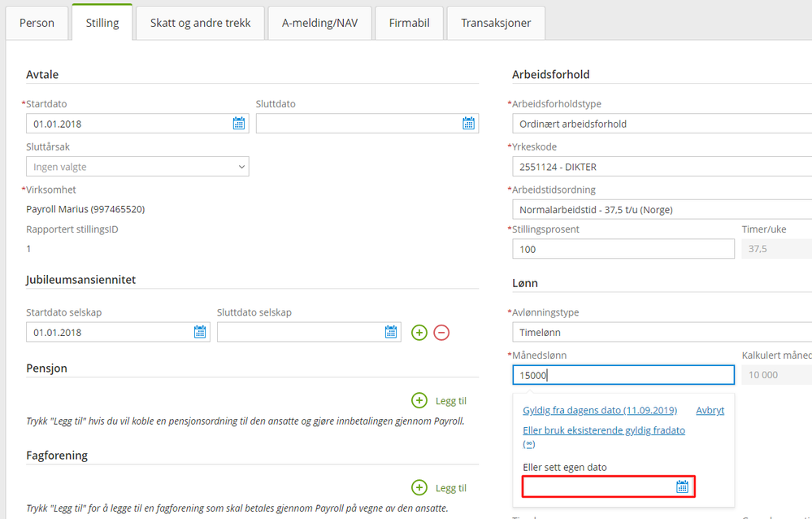Click plus icon under Pensjon
Image resolution: width=812 pixels, height=519 pixels.
point(419,400)
